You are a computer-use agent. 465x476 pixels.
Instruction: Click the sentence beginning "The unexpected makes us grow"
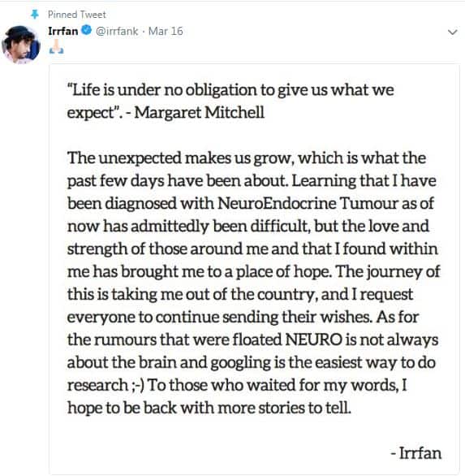click(x=247, y=158)
